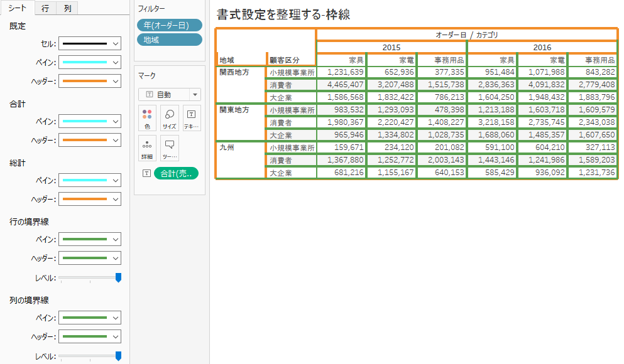
Task: Open the ツールヒント (tooltip) mark card
Action: (x=170, y=148)
